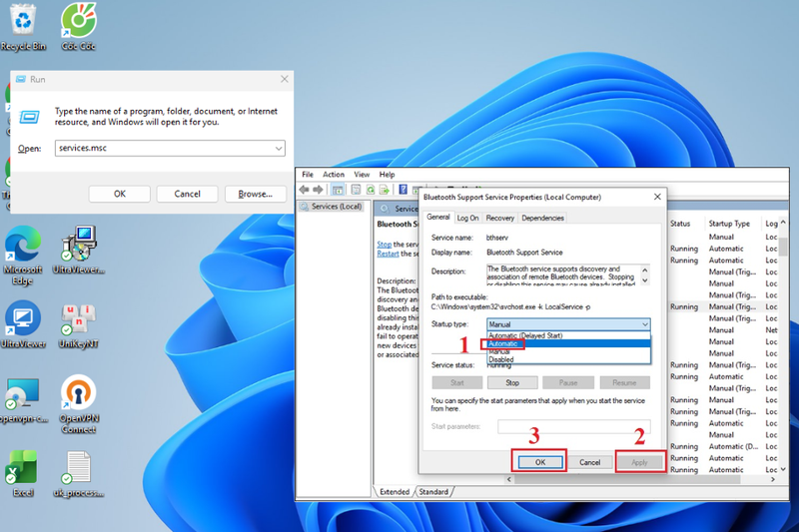The width and height of the screenshot is (799, 532).
Task: Open the Action menu in Services
Action: coord(334,174)
